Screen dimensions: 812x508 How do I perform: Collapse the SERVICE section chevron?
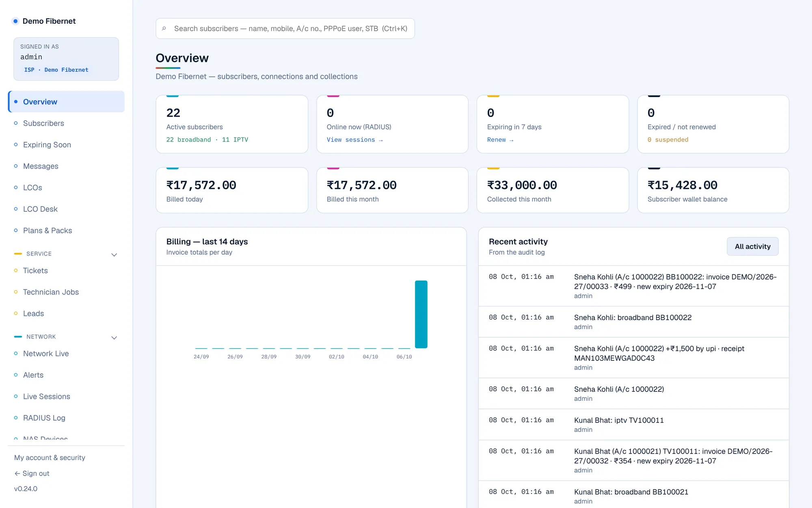[114, 254]
